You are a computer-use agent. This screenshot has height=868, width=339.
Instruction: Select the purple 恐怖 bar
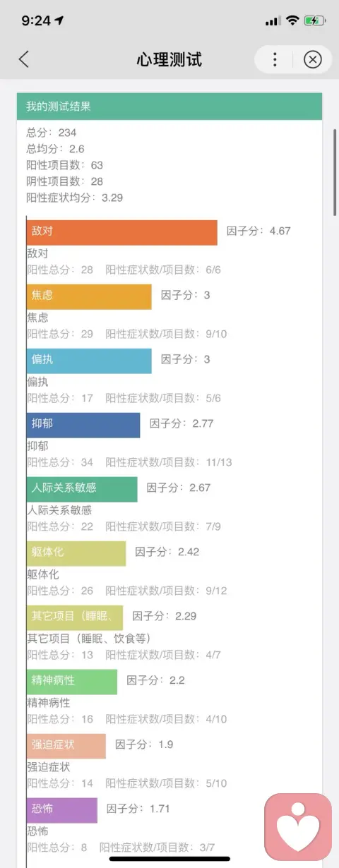62,810
